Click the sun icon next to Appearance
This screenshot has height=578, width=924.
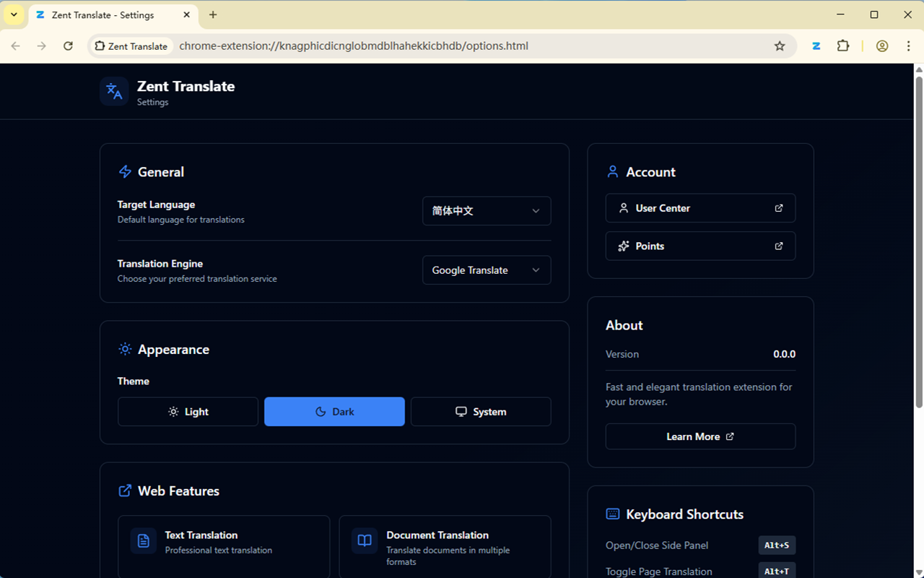[x=124, y=349]
